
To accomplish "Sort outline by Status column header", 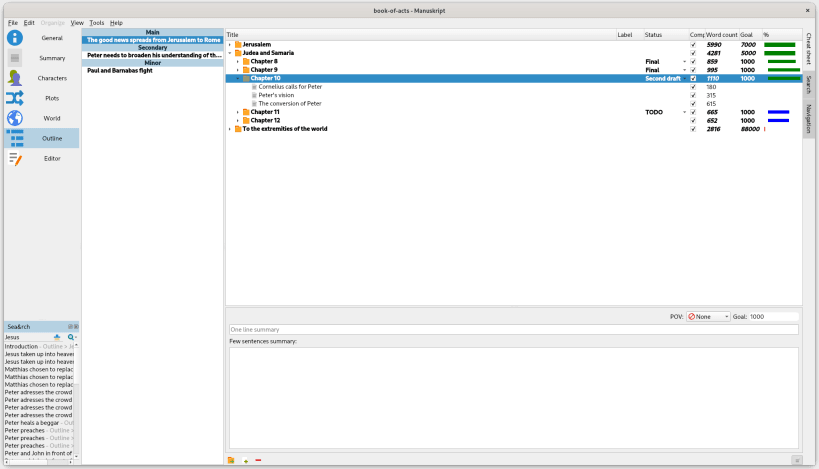I will [665, 34].
